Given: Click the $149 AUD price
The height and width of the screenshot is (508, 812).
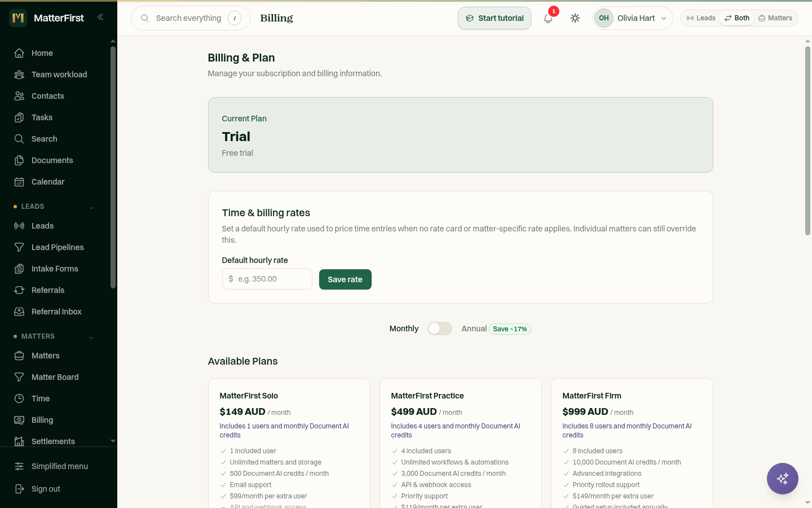Looking at the screenshot, I should coord(242,411).
